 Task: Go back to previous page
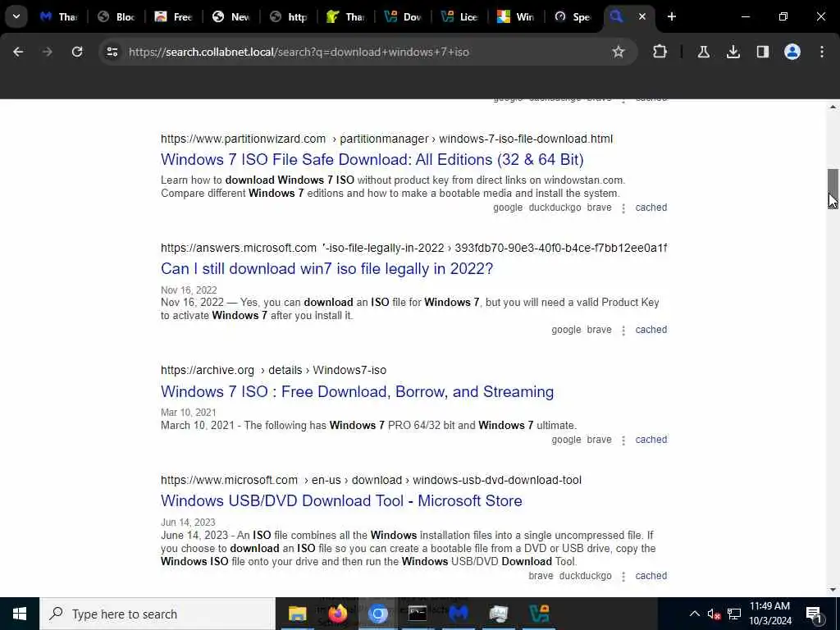point(18,52)
